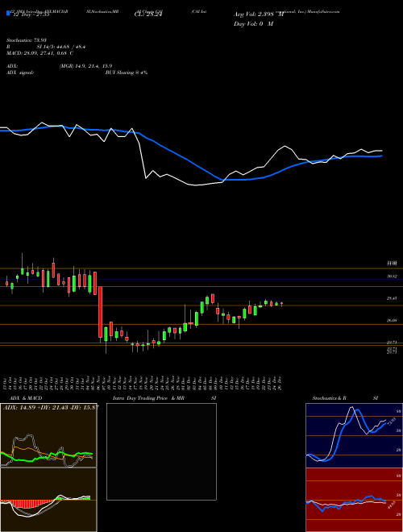Click the "CL: 28.24" closing price label
This screenshot has height=532, width=403.
coord(147,14)
